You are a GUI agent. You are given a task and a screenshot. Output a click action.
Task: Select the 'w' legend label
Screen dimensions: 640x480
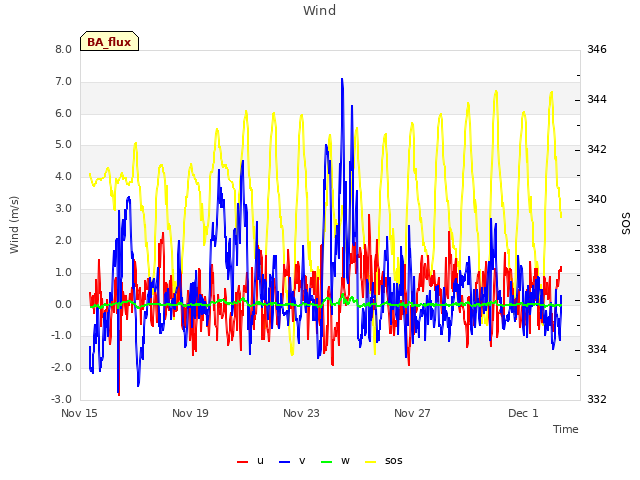point(345,460)
